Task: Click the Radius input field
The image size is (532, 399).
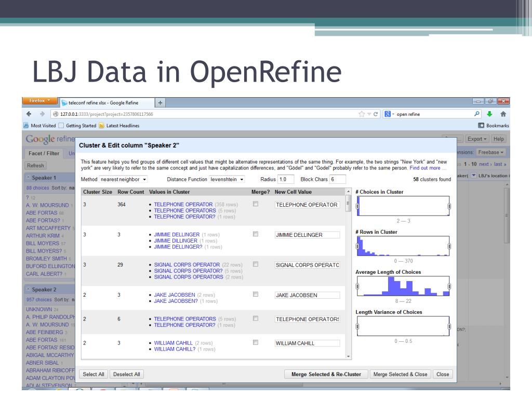Action: coord(286,179)
